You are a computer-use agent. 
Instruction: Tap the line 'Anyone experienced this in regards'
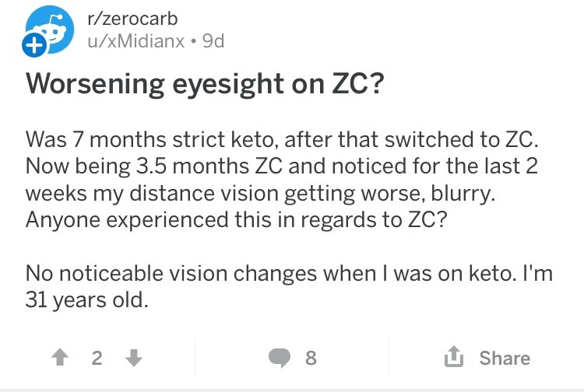236,220
